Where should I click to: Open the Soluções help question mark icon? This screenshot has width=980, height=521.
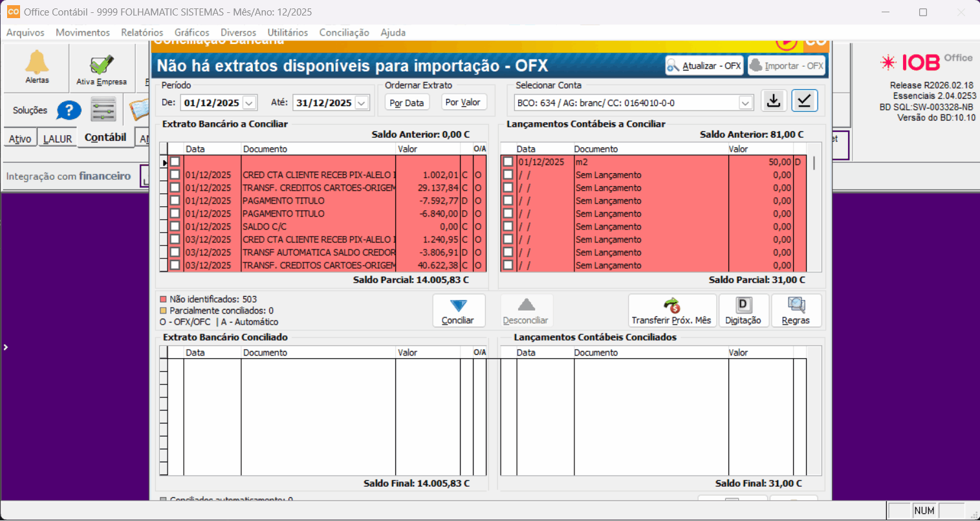[69, 111]
